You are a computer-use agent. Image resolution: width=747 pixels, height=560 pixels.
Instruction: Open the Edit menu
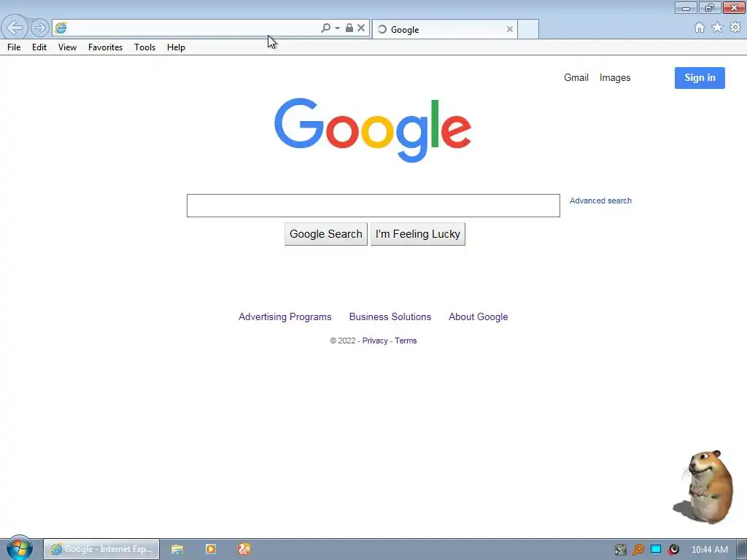coord(39,47)
